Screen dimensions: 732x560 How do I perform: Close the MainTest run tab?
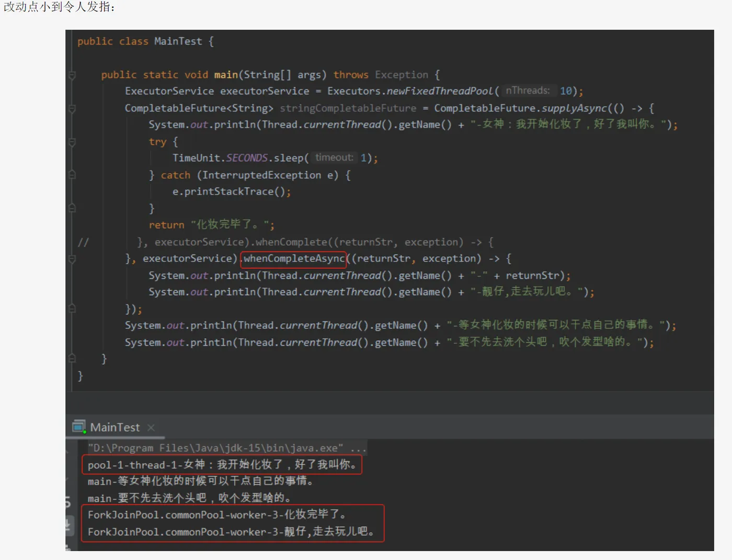[x=151, y=428]
